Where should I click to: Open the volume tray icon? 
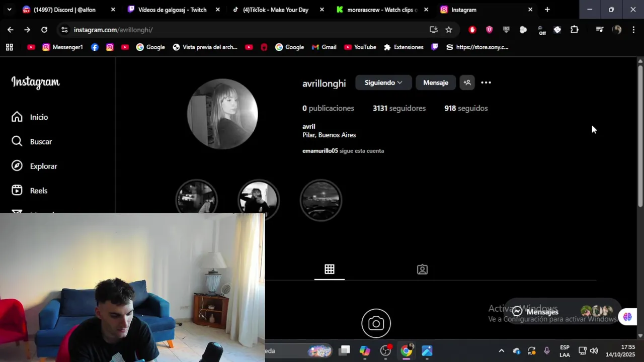[x=594, y=351]
